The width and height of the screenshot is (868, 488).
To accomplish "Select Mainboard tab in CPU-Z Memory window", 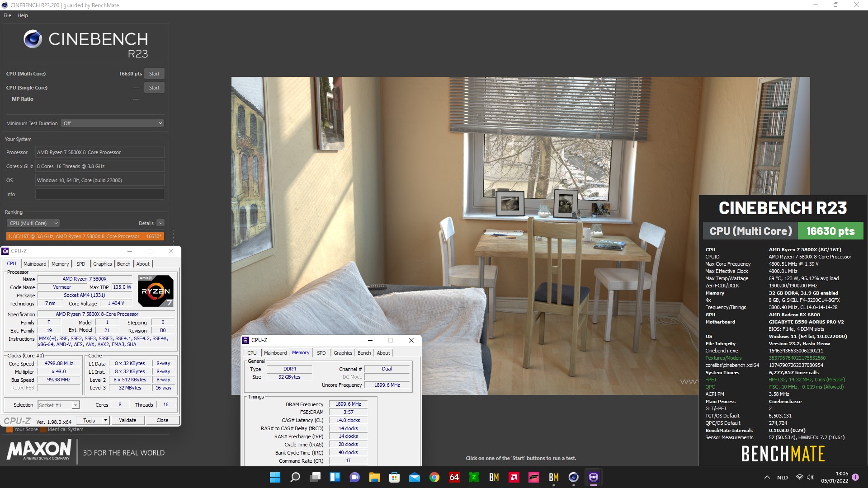I will [x=275, y=353].
